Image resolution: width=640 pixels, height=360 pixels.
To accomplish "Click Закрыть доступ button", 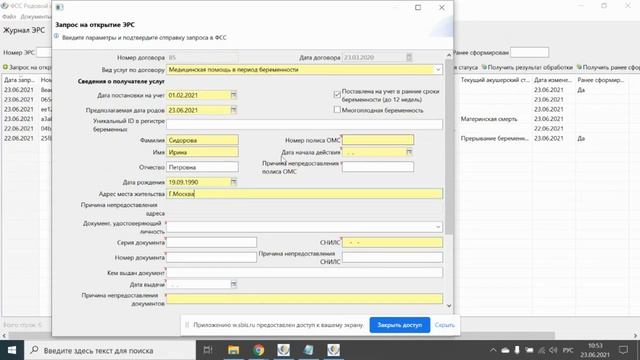I will 400,325.
